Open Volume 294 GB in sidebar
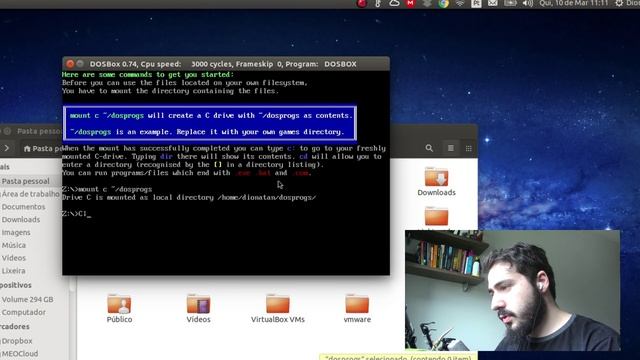The height and width of the screenshot is (360, 640). (27, 299)
